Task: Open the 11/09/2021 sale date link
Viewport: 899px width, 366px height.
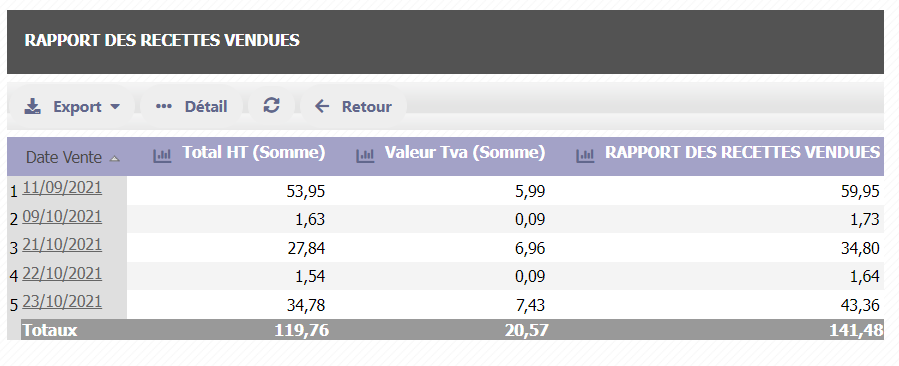Action: pyautogui.click(x=62, y=188)
